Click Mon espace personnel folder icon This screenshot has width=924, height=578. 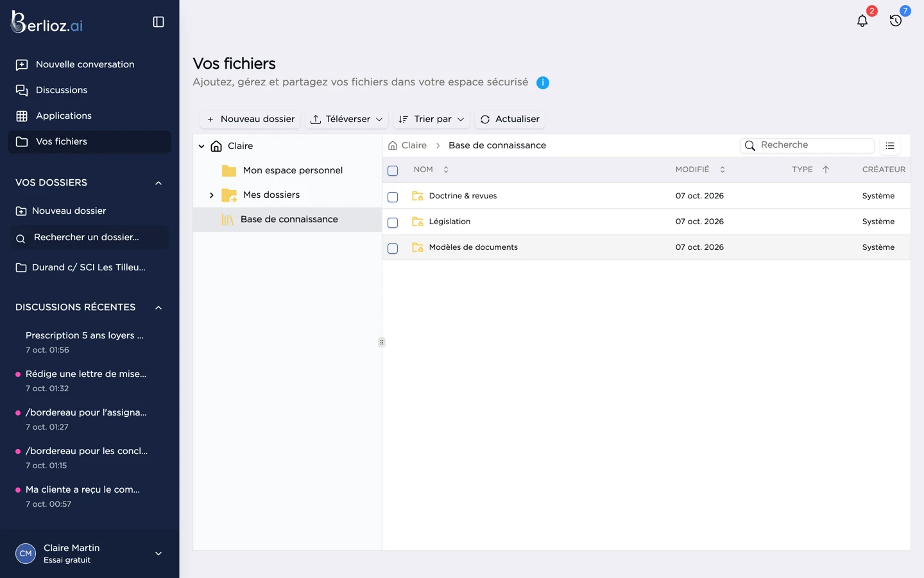229,171
